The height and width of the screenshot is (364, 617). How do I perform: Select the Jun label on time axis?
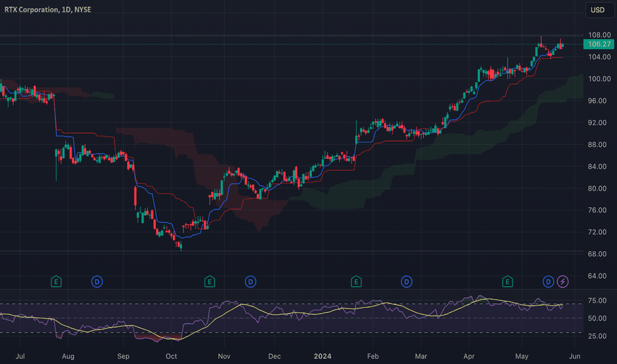575,356
